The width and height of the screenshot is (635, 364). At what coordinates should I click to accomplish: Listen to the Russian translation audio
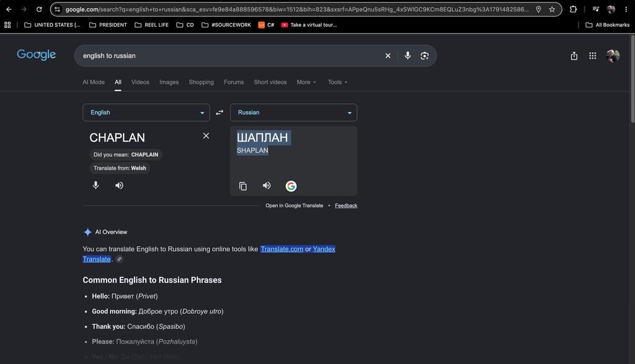[267, 185]
